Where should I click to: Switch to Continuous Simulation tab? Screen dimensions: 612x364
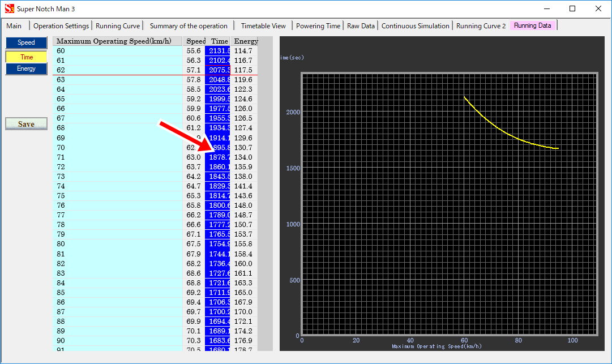pos(416,25)
